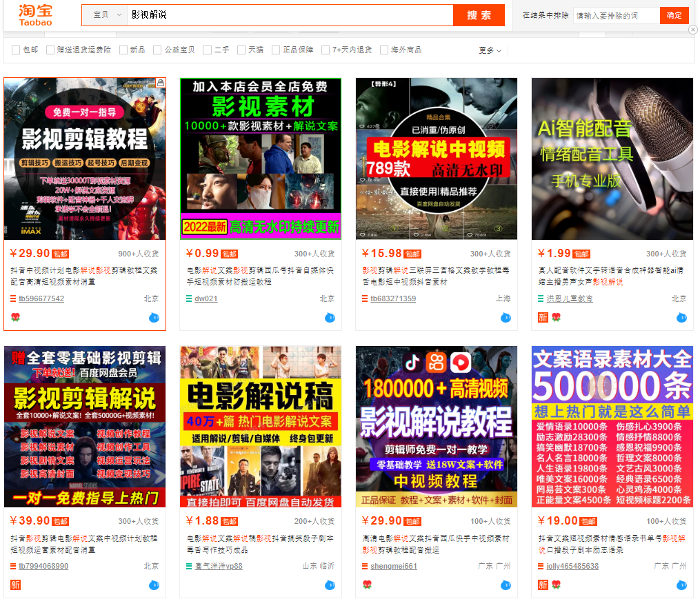Screen dimensions: 700x599
Task: Open product title starting 电影解说文案解说稿影视
Action: tap(260, 544)
